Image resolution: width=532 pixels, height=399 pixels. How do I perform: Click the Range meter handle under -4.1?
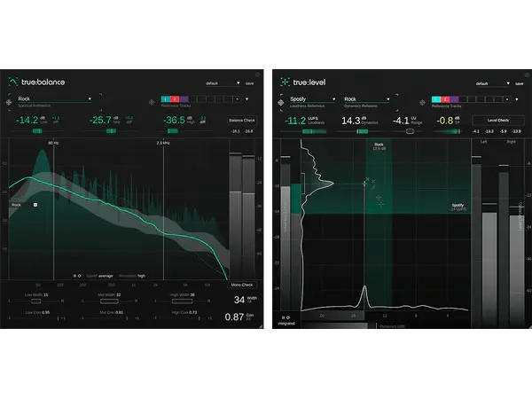(x=410, y=131)
